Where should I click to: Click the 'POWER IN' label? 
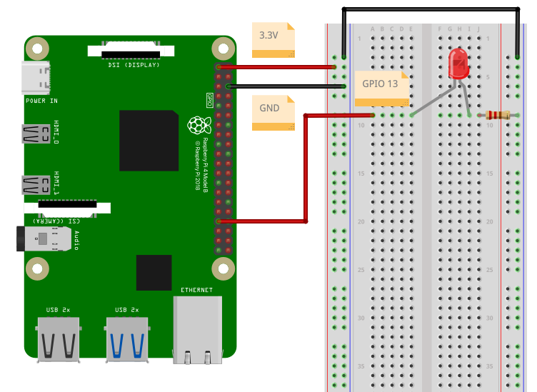41,101
